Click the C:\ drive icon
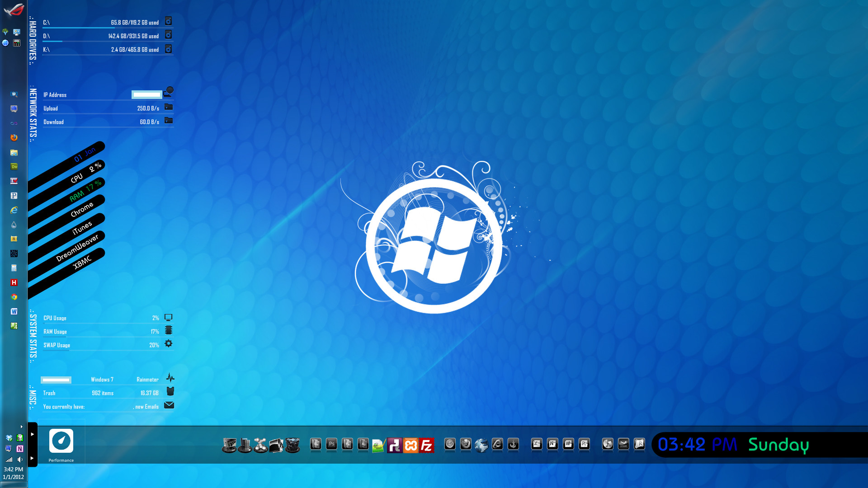The height and width of the screenshot is (488, 868). click(x=168, y=21)
